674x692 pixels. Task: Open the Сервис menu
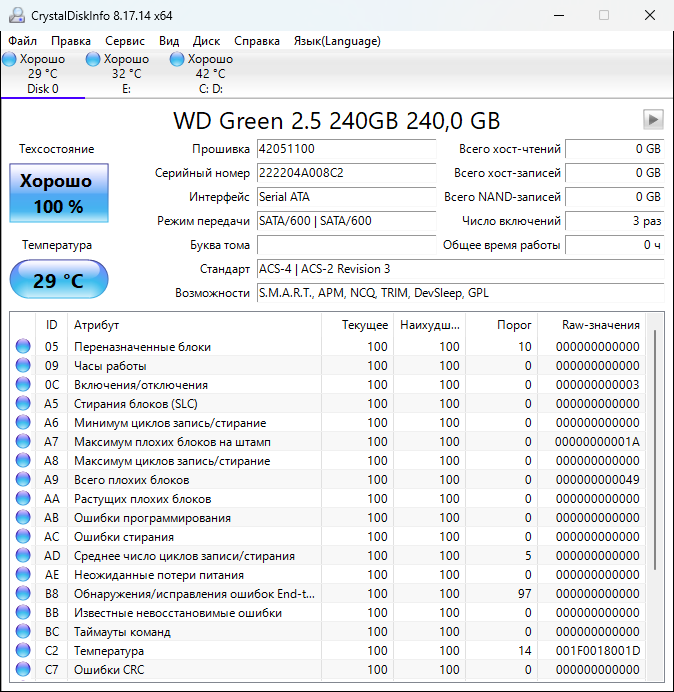point(125,41)
